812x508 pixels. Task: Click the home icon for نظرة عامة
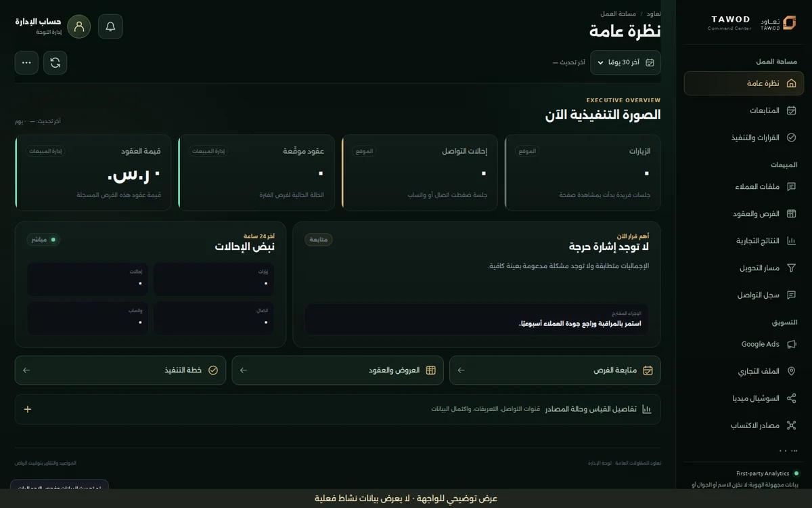pos(792,83)
